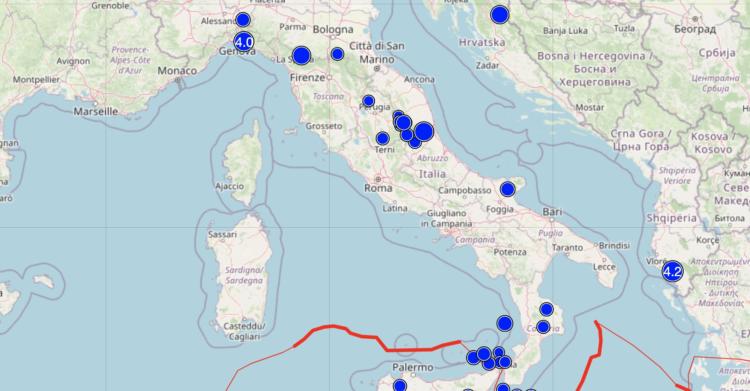Select the Tuzla city label
This screenshot has width=750, height=391.
(x=624, y=28)
